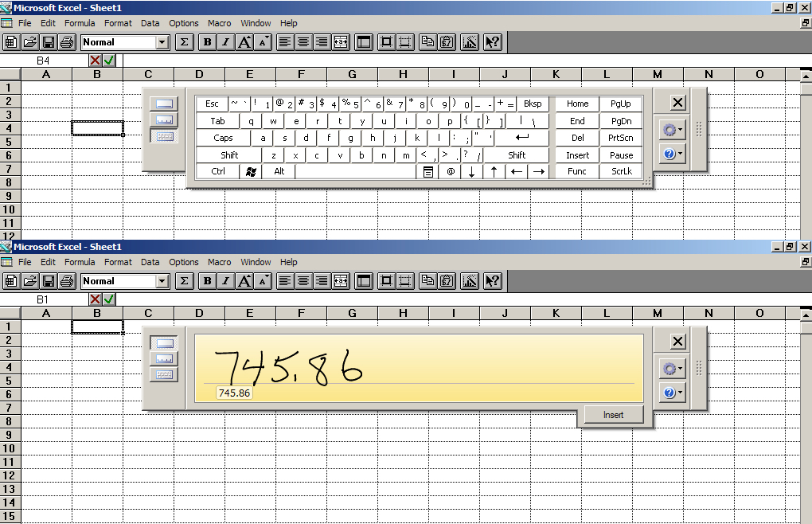Click the Print icon on the toolbar

click(x=67, y=41)
